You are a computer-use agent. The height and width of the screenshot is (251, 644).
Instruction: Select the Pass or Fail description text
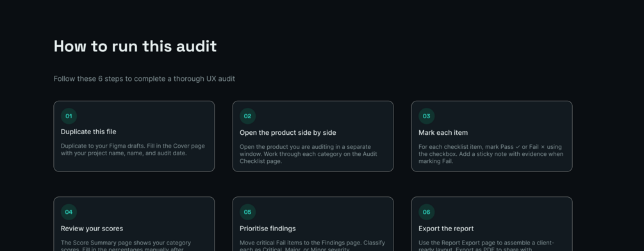coord(491,154)
